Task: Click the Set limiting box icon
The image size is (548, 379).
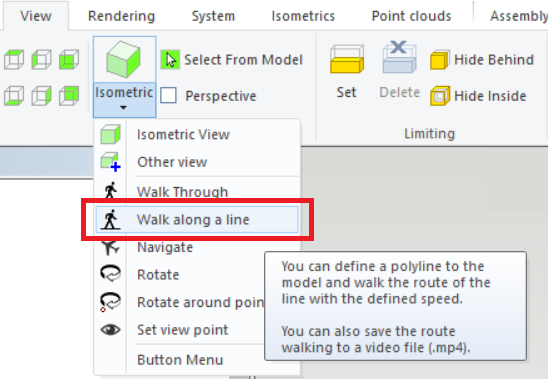Action: (x=346, y=59)
